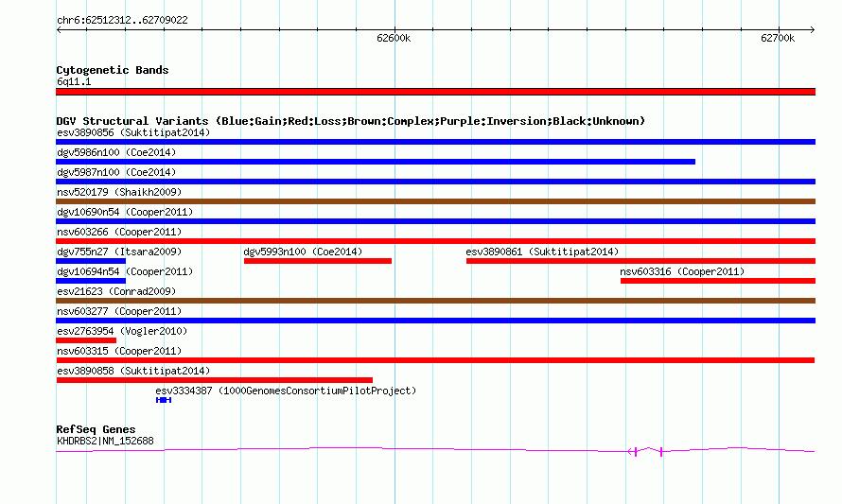The height and width of the screenshot is (504, 842).
Task: Click the left KHDRBS2 exon marker with arrow
Action: click(x=633, y=452)
